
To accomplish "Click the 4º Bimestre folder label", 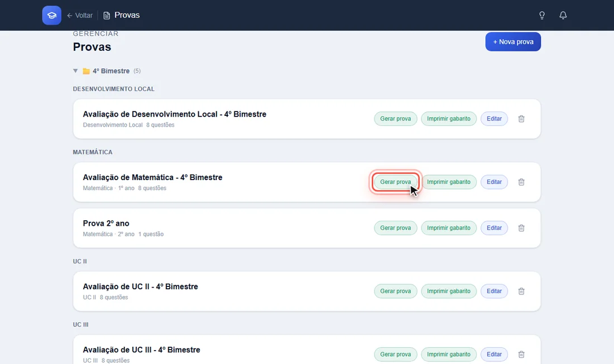I will coord(111,71).
